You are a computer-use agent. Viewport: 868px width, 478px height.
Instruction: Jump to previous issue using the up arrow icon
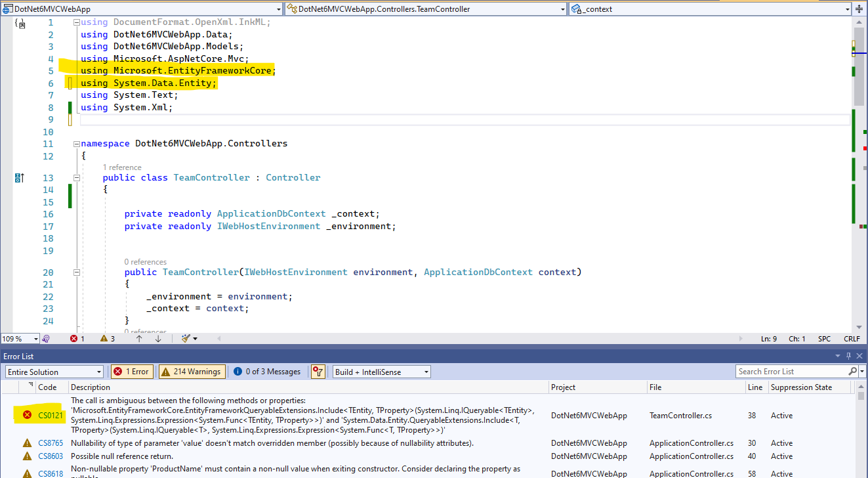pos(140,338)
